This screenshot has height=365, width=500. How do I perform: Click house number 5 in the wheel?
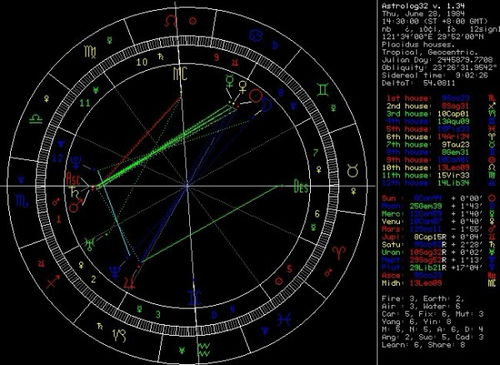(290, 268)
